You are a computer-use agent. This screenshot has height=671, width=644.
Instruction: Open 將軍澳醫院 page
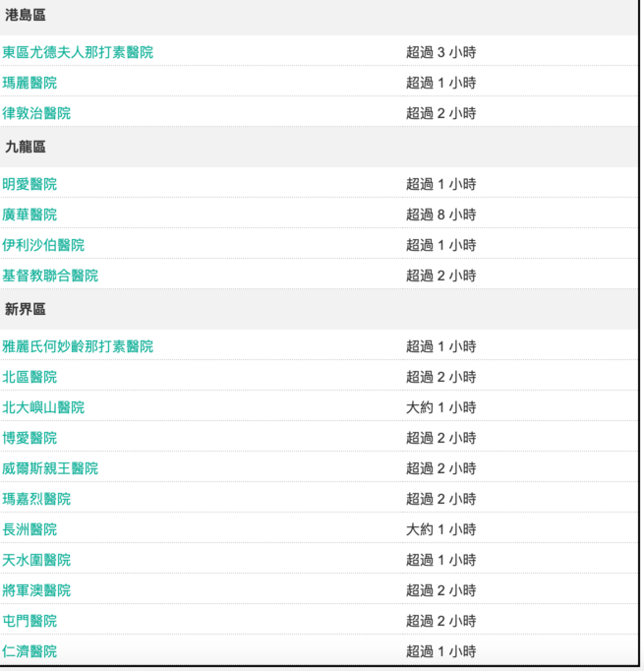point(36,590)
